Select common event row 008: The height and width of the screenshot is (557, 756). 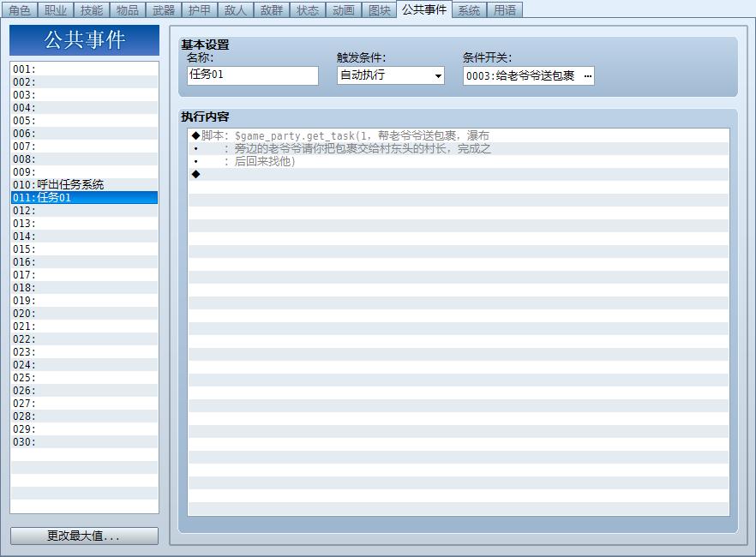coord(84,159)
